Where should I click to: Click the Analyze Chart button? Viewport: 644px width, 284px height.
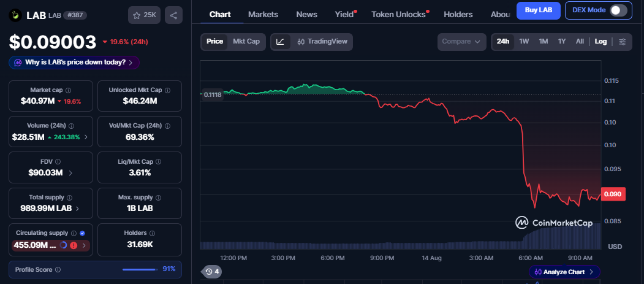[565, 272]
